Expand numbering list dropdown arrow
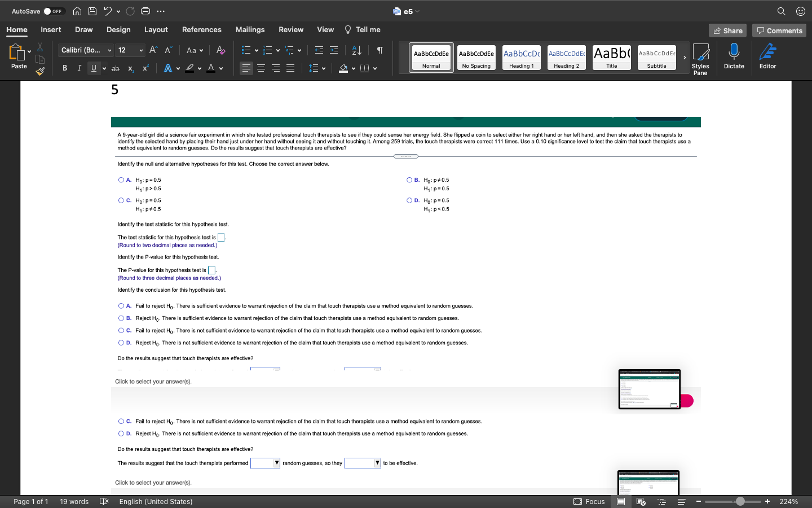 pos(278,51)
